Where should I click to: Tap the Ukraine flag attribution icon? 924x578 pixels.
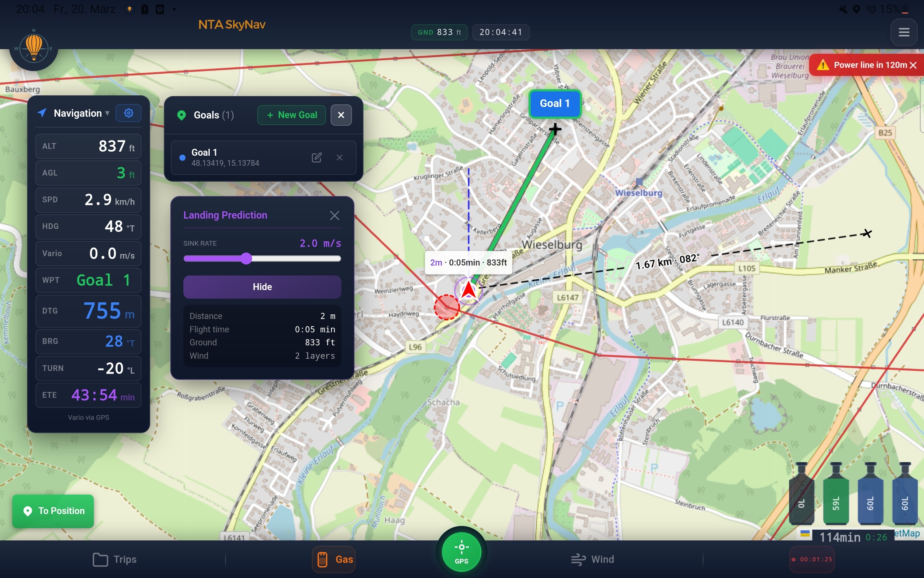click(805, 534)
